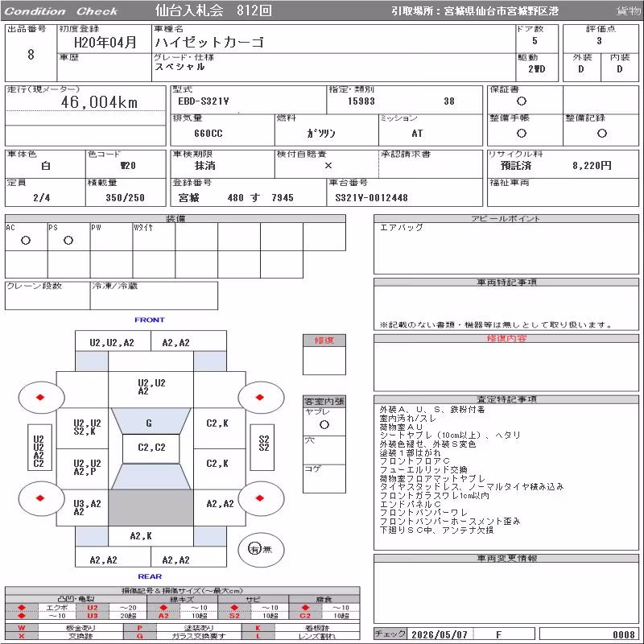Select the FRONT label above the diagram
The width and height of the screenshot is (644, 644).
(x=150, y=320)
